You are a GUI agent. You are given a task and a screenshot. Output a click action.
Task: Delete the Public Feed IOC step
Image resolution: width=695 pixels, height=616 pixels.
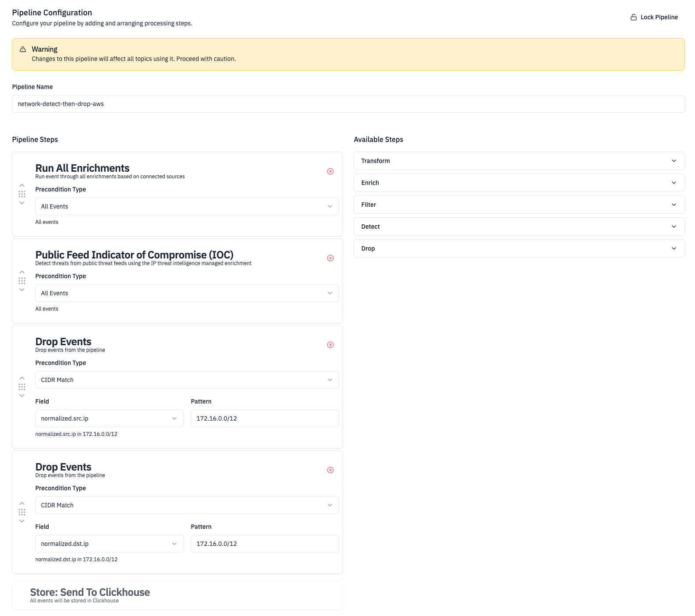[330, 258]
